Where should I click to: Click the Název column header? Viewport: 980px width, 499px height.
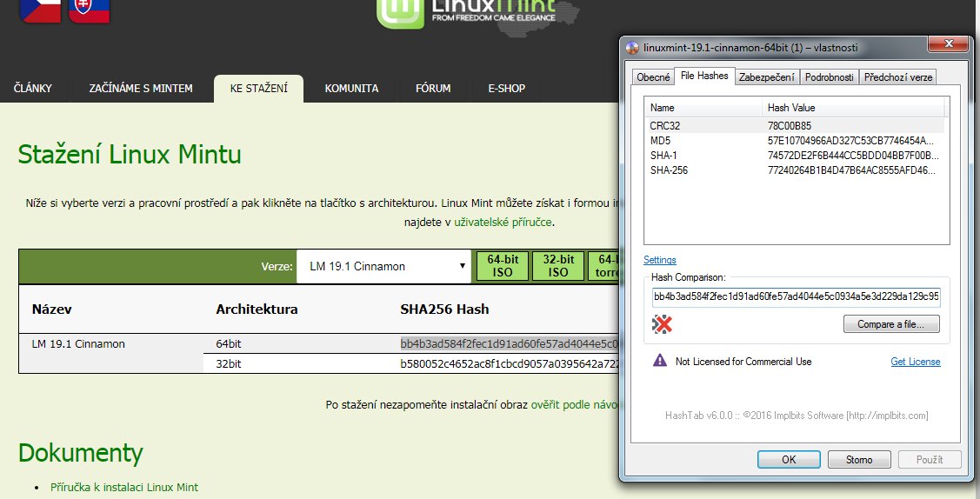[52, 309]
